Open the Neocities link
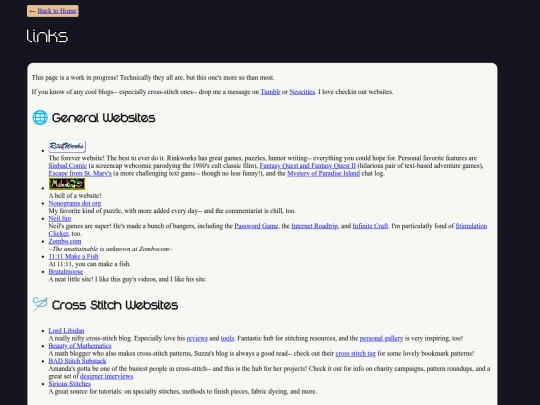The image size is (540, 405). [x=302, y=92]
